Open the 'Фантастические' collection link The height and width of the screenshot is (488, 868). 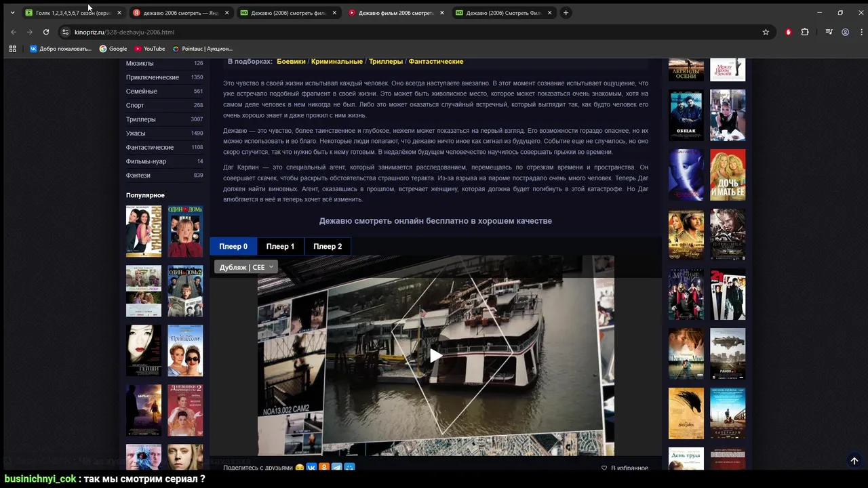[x=436, y=62]
